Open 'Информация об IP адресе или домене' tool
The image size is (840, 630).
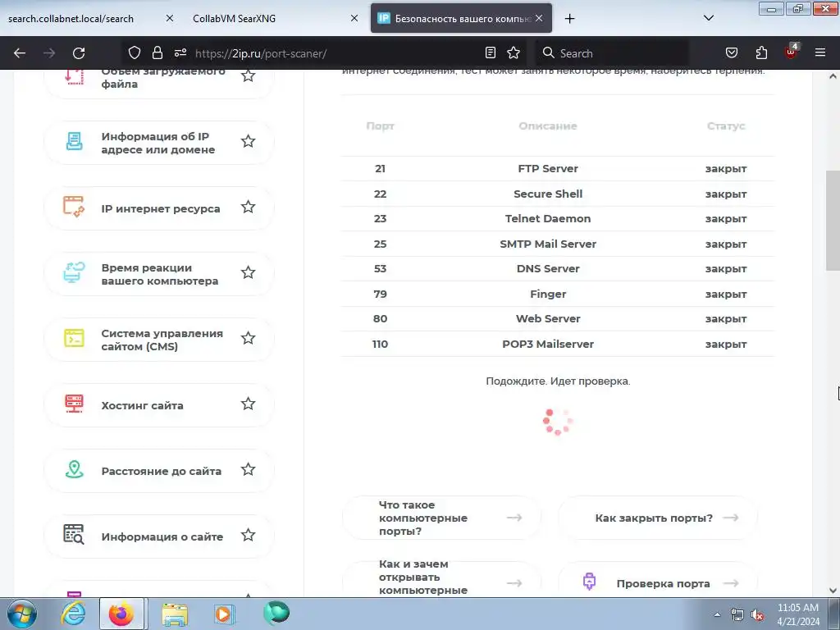click(x=159, y=143)
